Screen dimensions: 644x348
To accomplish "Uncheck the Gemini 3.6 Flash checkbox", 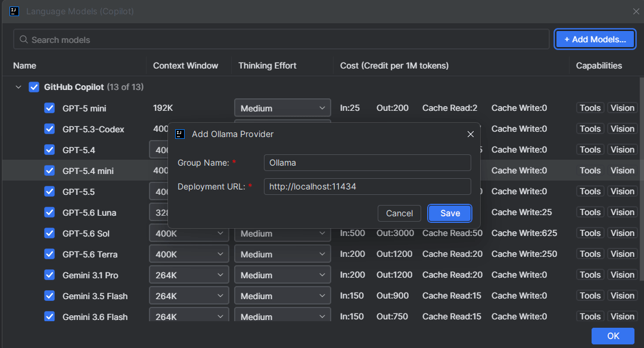I will pos(49,317).
